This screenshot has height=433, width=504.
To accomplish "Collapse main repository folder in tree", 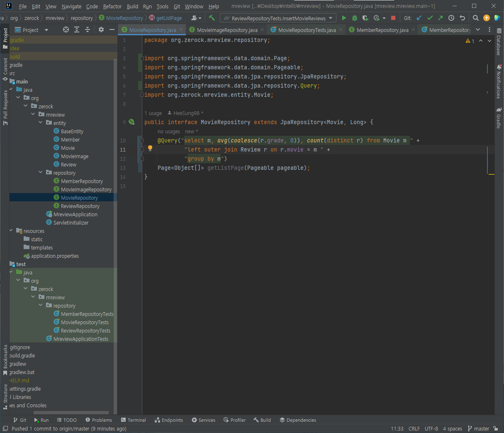I will (x=41, y=173).
